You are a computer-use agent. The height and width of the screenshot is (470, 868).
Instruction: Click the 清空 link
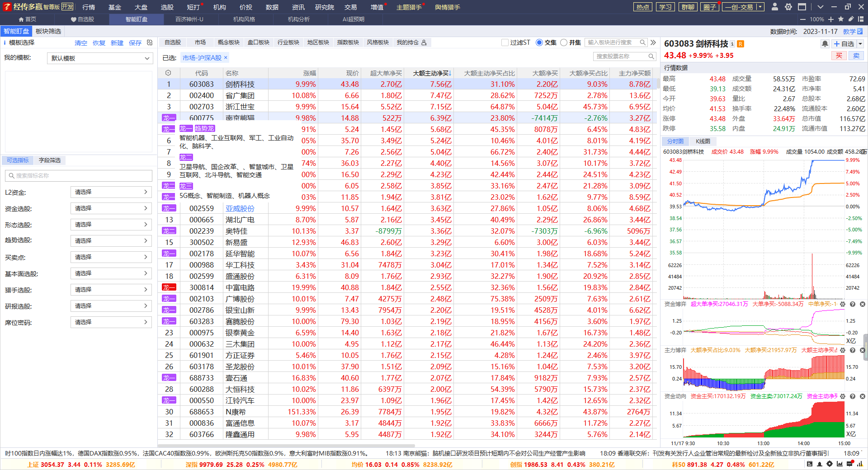pyautogui.click(x=81, y=43)
